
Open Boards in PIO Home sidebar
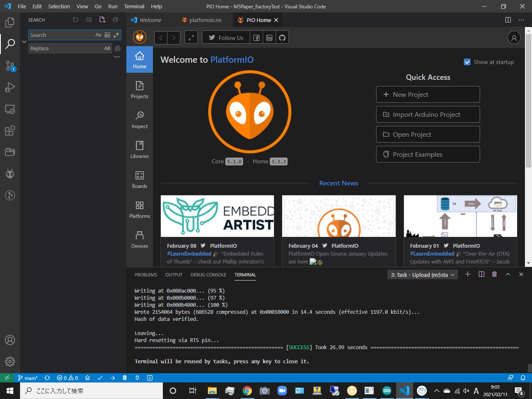click(x=140, y=180)
